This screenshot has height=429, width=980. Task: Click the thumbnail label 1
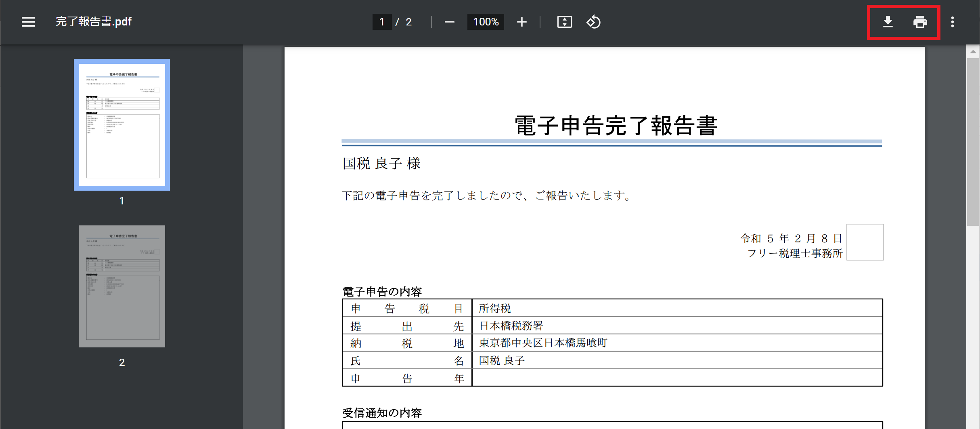122,201
